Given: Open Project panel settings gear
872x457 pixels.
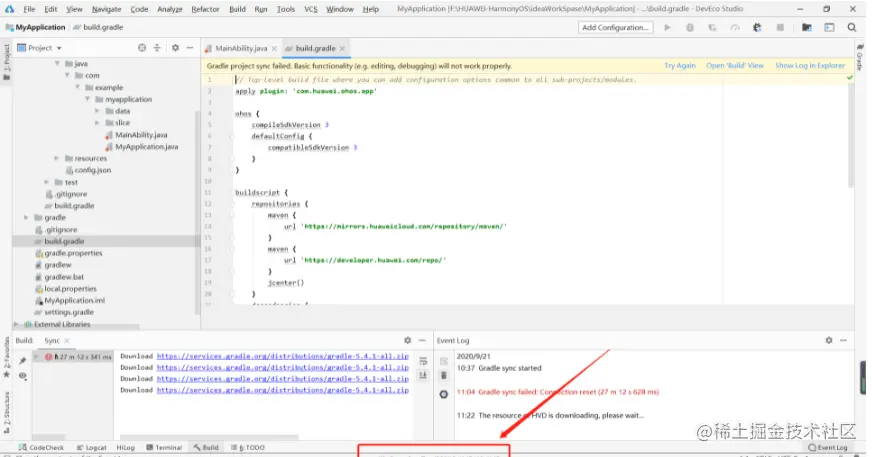Looking at the screenshot, I should 175,48.
